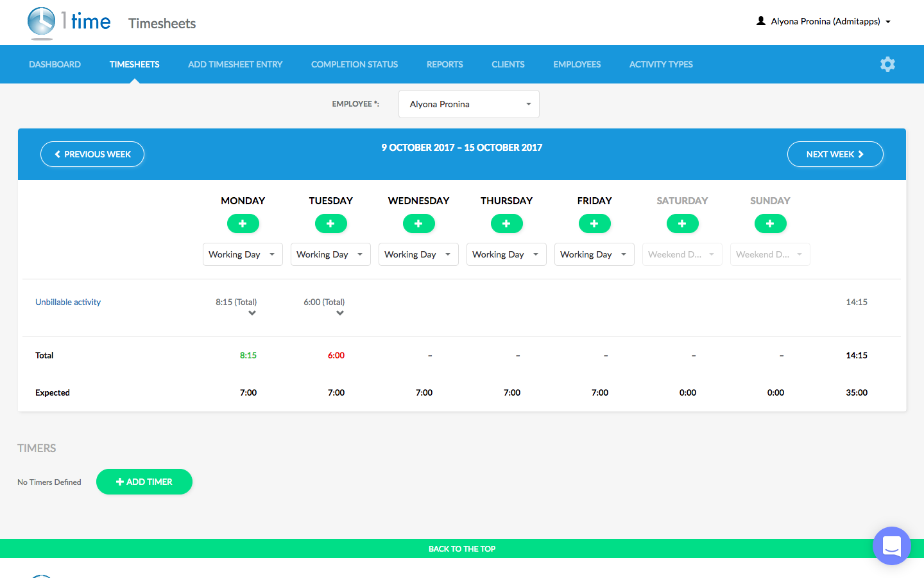Open the Alyona Pronina user menu
This screenshot has width=924, height=578.
[825, 21]
